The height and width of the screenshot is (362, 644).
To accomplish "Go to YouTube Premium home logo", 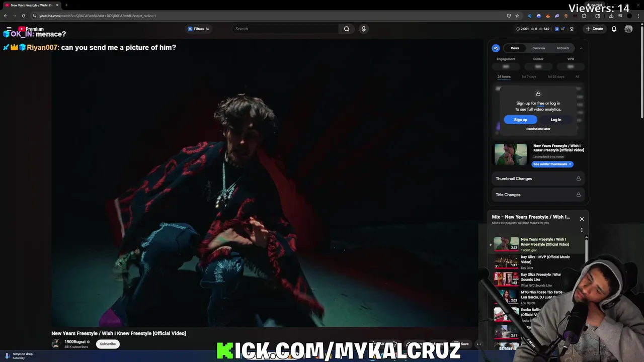I will point(31,29).
